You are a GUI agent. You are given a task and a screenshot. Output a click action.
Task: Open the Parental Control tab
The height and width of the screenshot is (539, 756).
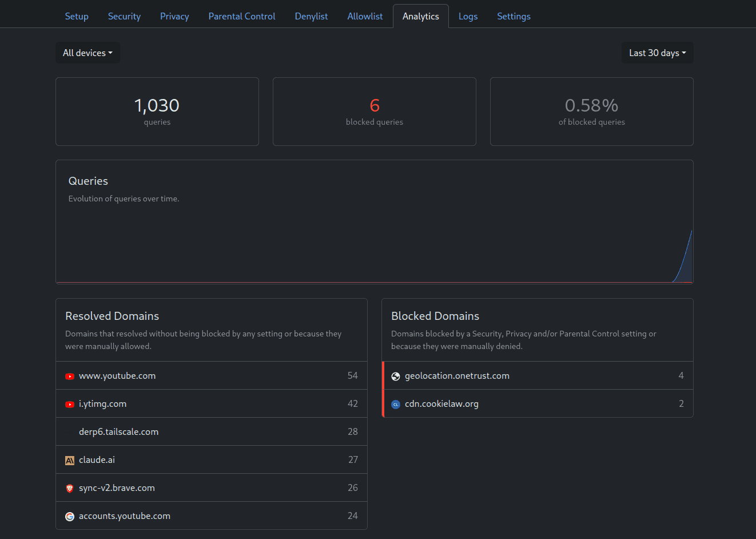click(x=242, y=16)
